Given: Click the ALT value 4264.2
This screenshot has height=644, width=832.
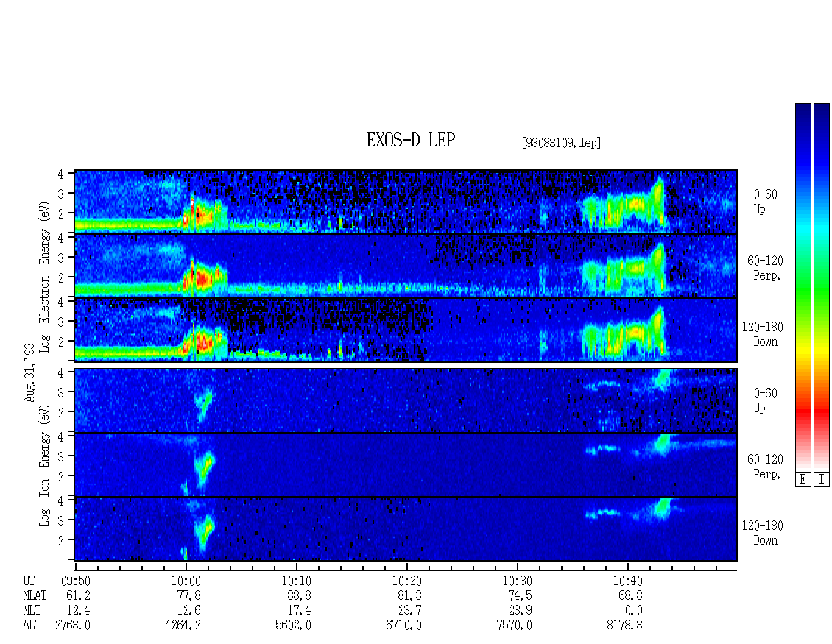Looking at the screenshot, I should pyautogui.click(x=183, y=626).
